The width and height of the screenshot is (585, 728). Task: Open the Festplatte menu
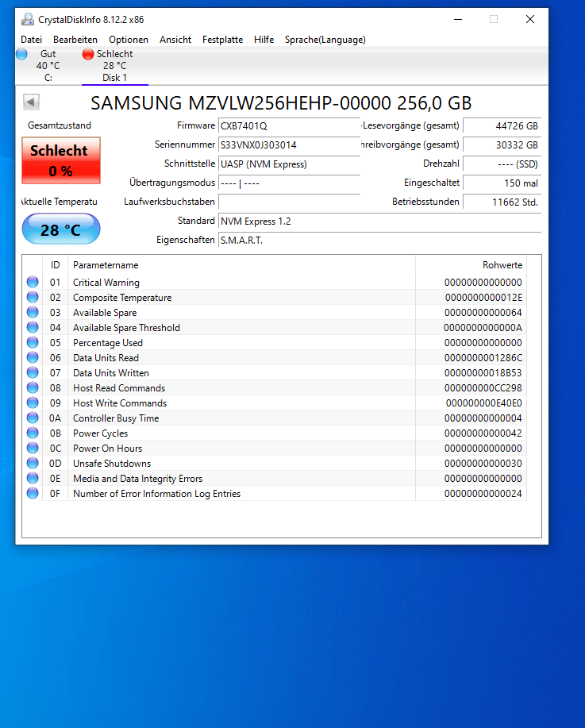222,40
